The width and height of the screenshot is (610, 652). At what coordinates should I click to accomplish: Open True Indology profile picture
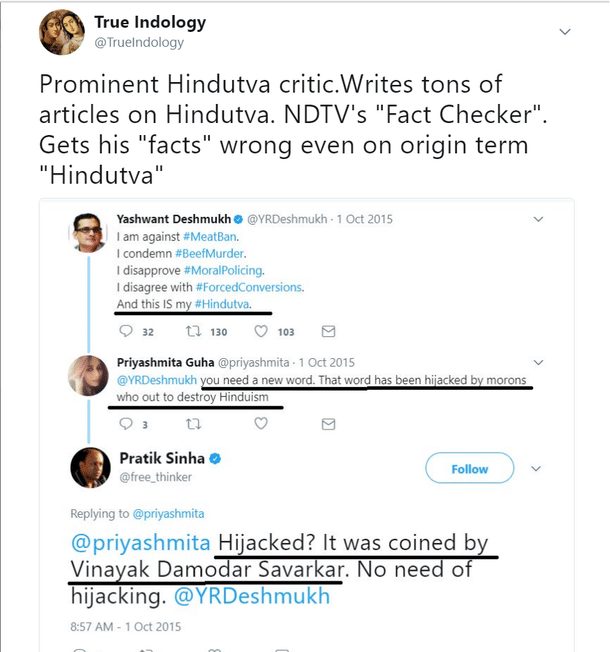tap(61, 33)
